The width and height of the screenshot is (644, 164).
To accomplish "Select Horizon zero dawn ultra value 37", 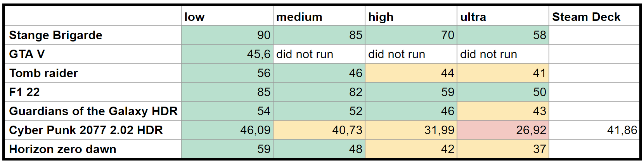I will pyautogui.click(x=503, y=149).
